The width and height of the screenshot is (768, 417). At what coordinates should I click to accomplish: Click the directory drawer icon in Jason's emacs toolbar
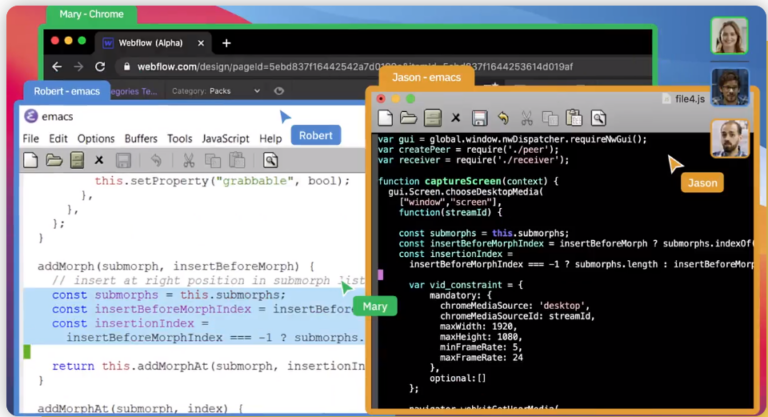point(432,118)
